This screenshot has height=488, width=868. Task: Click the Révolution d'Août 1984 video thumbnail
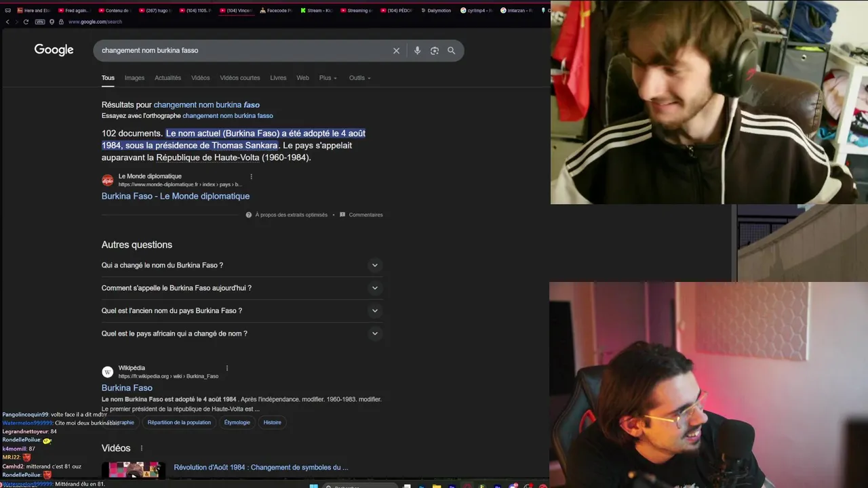tap(134, 470)
